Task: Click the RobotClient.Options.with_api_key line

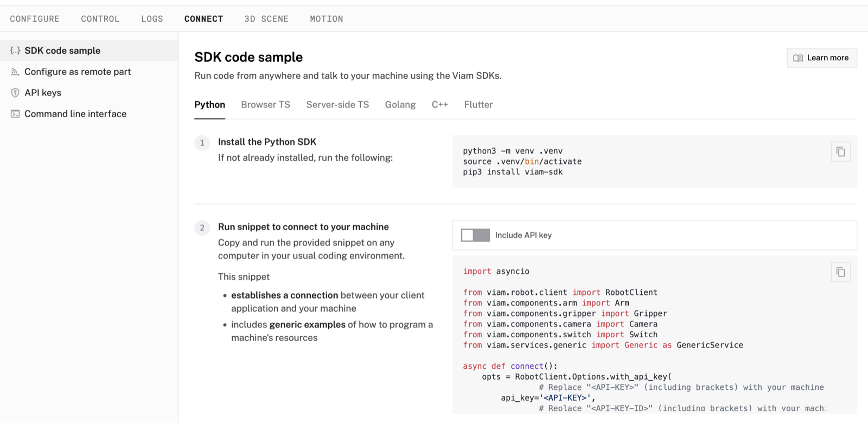Action: (x=577, y=377)
